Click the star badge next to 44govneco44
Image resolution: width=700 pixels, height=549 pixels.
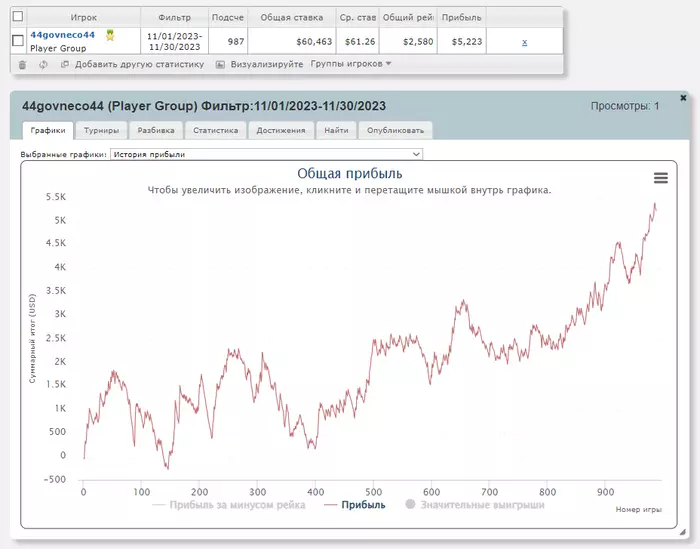(110, 35)
